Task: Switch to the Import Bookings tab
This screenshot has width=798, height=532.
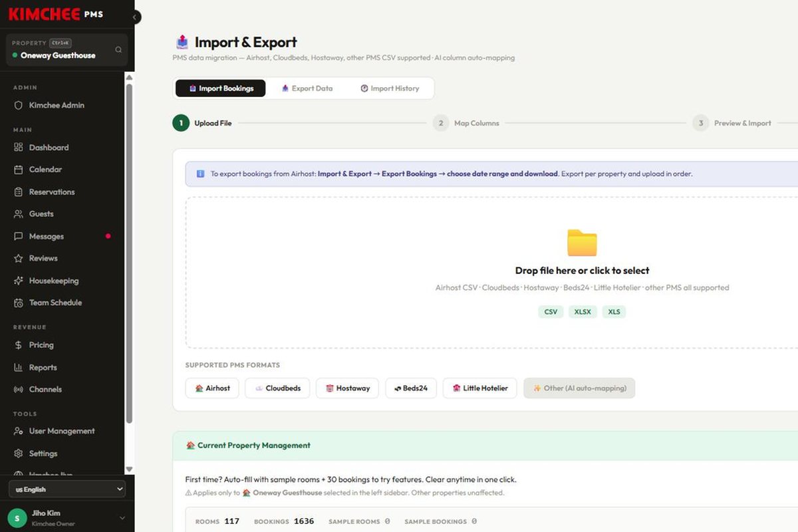Action: tap(221, 88)
